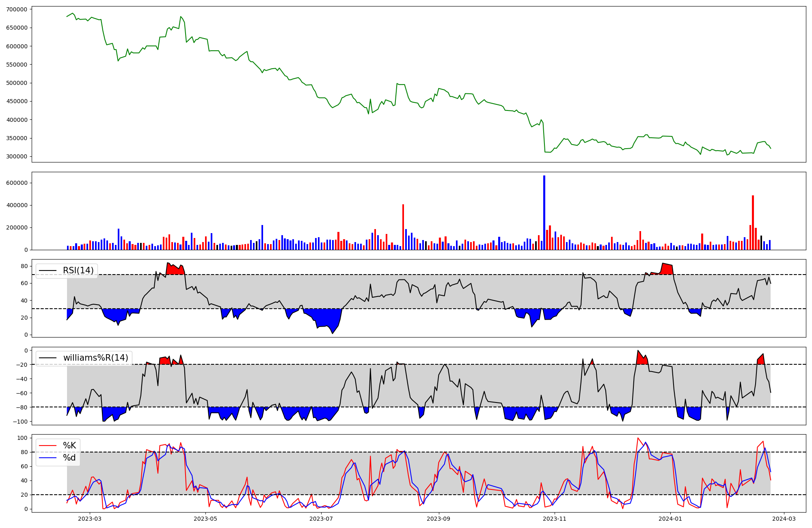Select the 2023-03 x-axis date label
Screen dimensions: 812x528
pos(90,519)
